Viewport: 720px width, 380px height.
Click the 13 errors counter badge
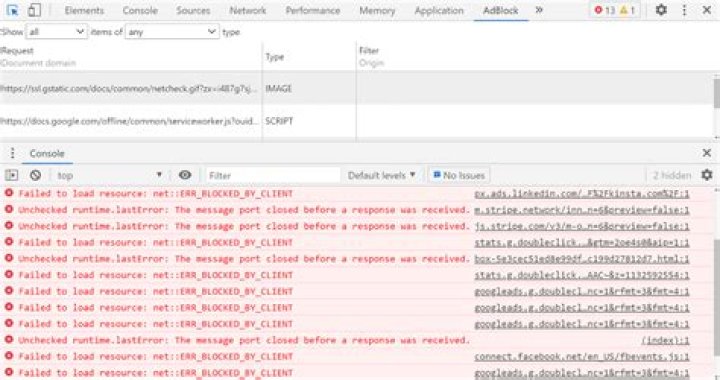pos(604,10)
